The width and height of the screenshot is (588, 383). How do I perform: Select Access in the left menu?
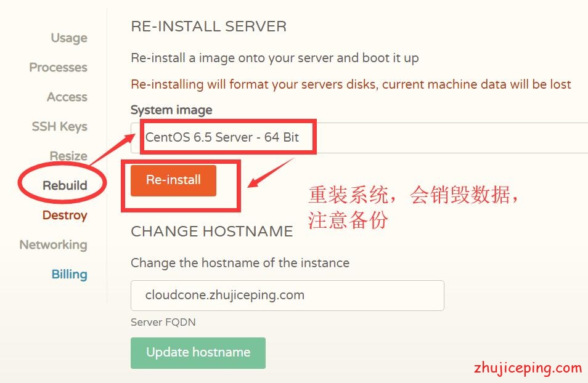67,97
